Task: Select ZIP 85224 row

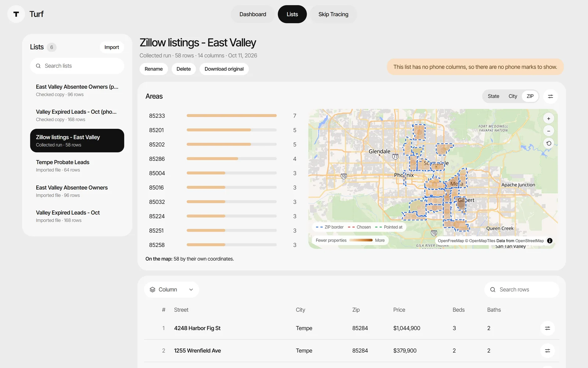Action: 223,216
